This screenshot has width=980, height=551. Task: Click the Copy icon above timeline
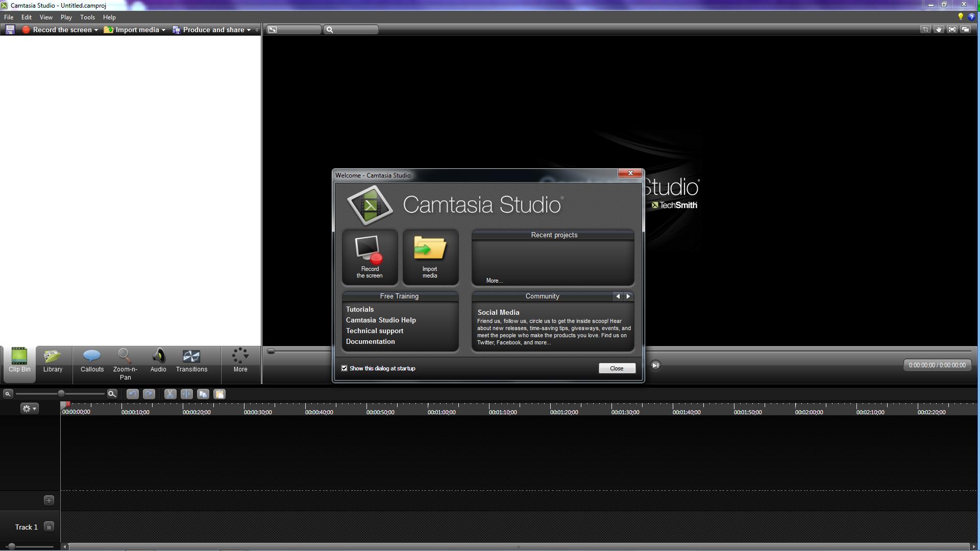pyautogui.click(x=203, y=394)
